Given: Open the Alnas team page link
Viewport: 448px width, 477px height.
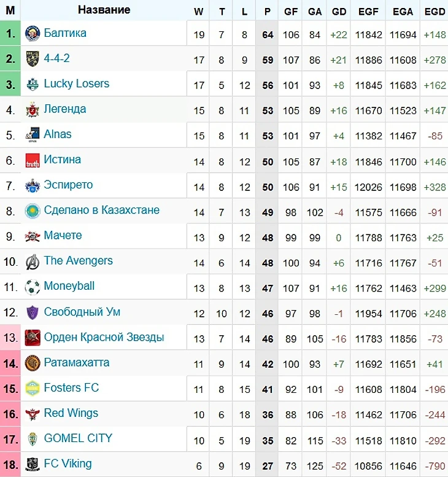Looking at the screenshot, I should pos(58,134).
